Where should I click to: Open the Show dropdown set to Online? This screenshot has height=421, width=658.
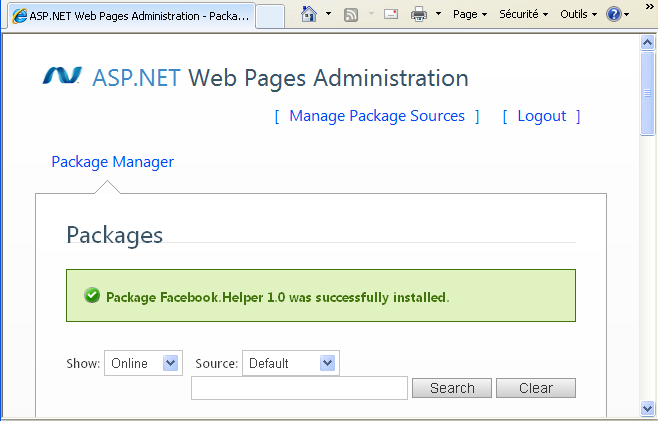143,363
